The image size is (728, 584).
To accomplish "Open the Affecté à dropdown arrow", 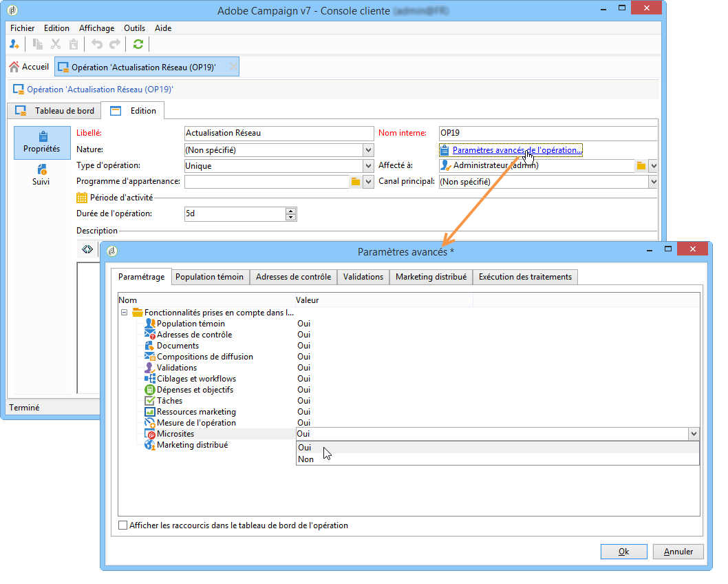I will click(x=653, y=166).
